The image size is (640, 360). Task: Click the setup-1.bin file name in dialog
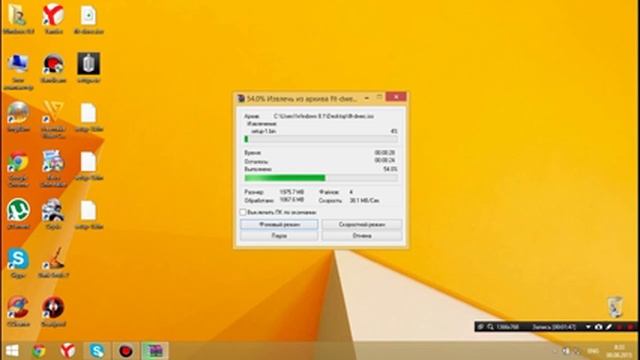[x=264, y=131]
